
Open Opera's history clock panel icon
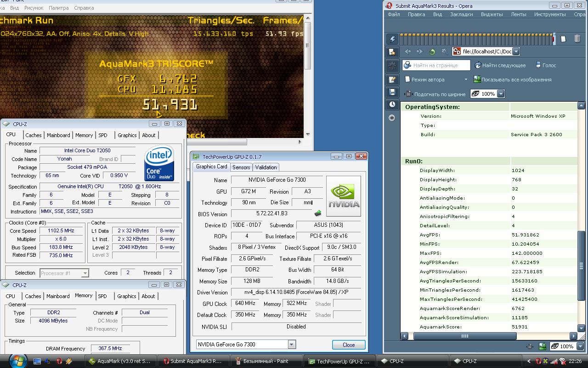392,104
